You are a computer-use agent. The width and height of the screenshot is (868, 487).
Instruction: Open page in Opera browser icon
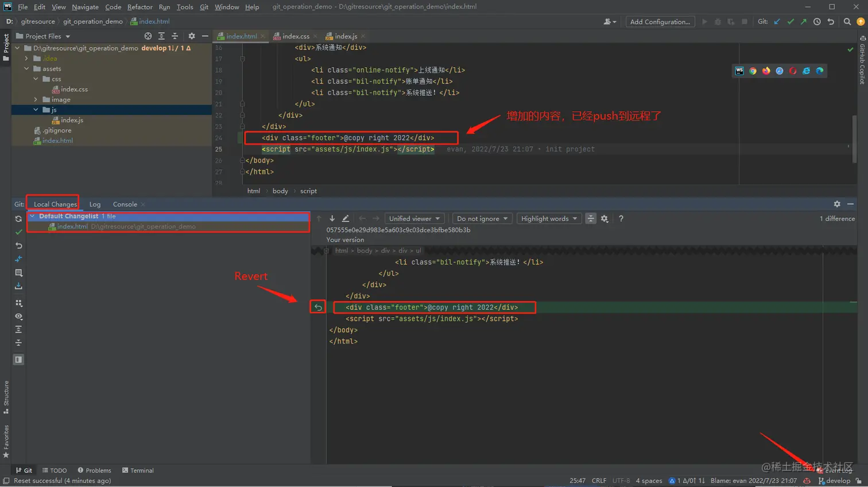793,71
